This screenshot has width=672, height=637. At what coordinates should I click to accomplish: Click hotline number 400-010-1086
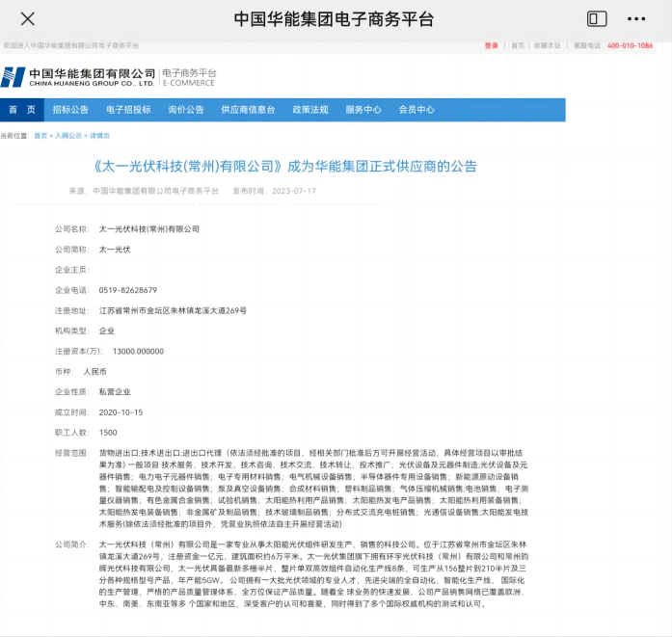(x=630, y=45)
